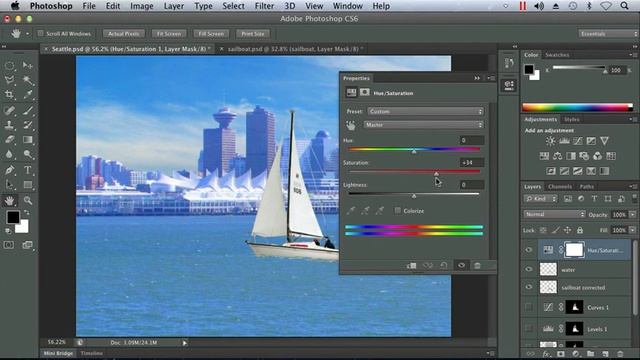Screen dimensions: 640x360
Task: Hide the Hue/Saturation layer
Action: pos(529,250)
